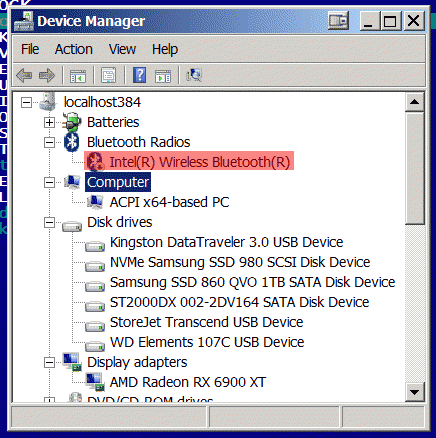Collapse the localhost384 root node
This screenshot has height=438, width=436.
point(26,102)
